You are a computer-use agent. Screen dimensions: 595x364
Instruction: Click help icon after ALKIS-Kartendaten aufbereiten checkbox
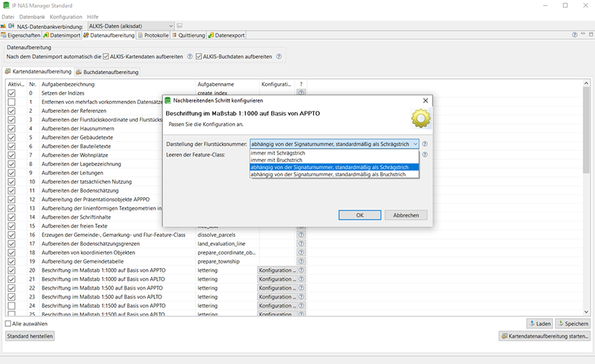[190, 57]
